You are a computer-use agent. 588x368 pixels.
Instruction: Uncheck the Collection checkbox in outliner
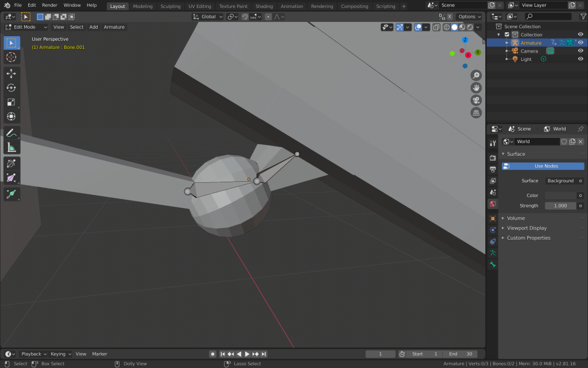[507, 34]
